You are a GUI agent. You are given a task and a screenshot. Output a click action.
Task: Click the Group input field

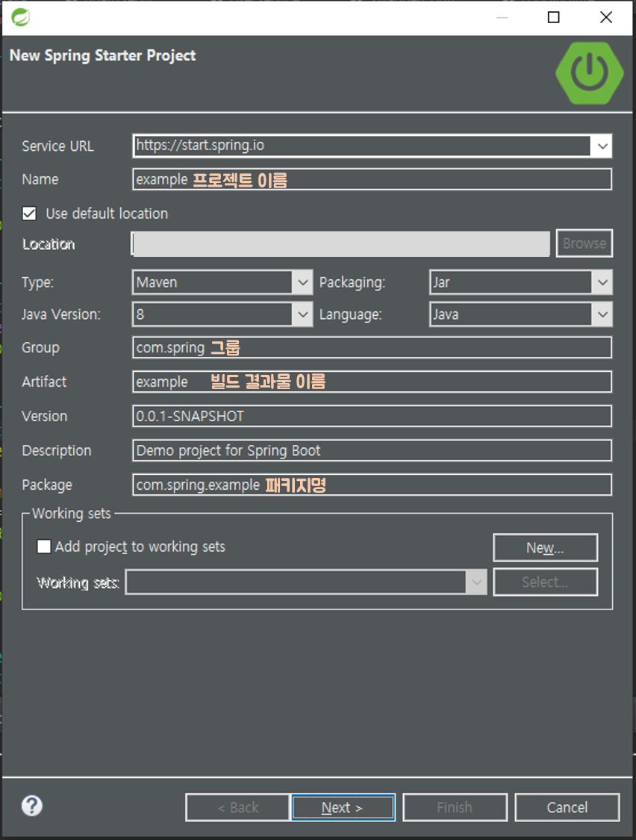click(372, 348)
